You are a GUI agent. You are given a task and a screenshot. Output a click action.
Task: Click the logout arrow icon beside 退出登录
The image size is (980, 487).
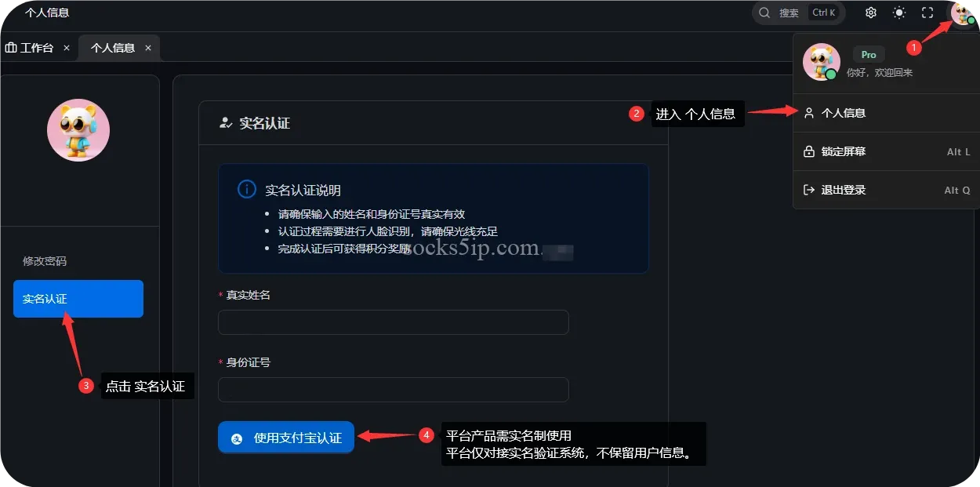[809, 190]
